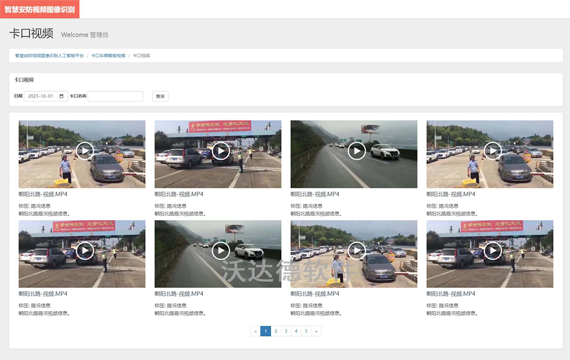Go to previous page with « arrow
This screenshot has height=360, width=570.
pyautogui.click(x=256, y=331)
